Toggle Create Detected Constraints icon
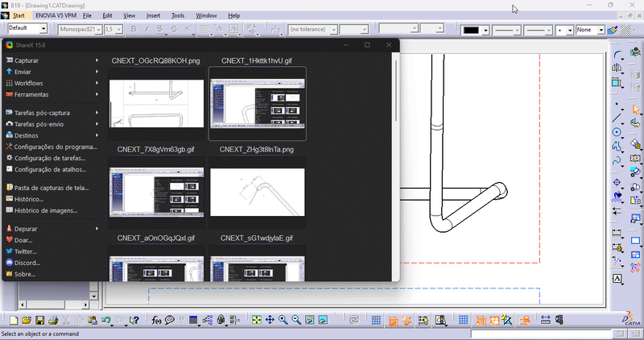The height and width of the screenshot is (340, 644). [x=407, y=320]
